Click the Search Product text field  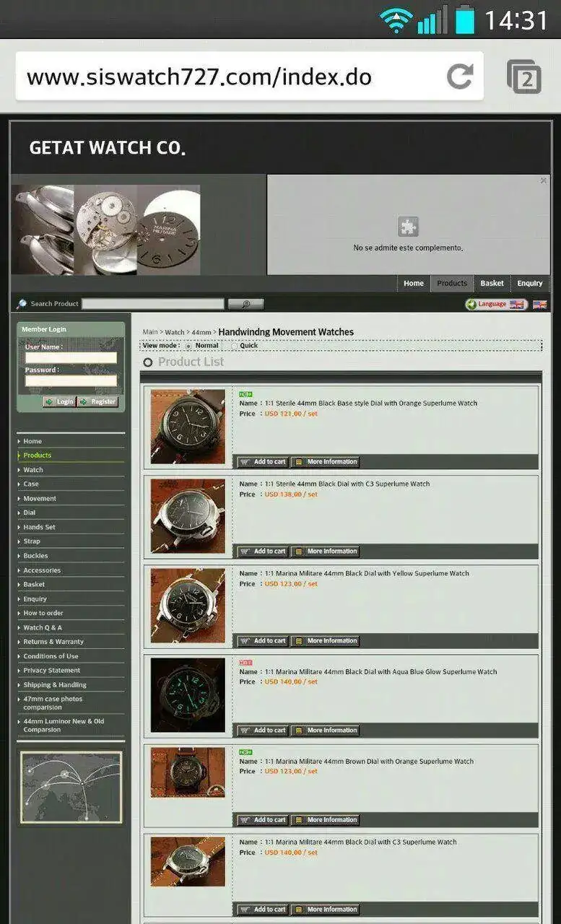pos(152,304)
